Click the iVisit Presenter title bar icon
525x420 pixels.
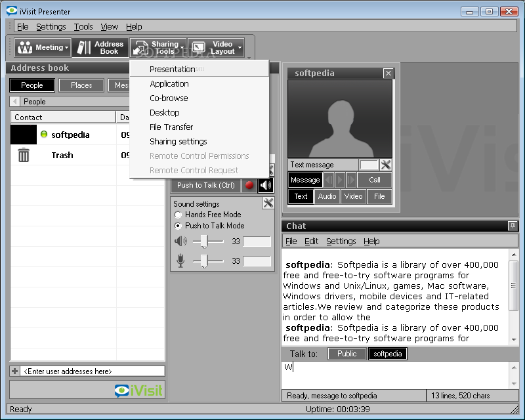pos(12,11)
